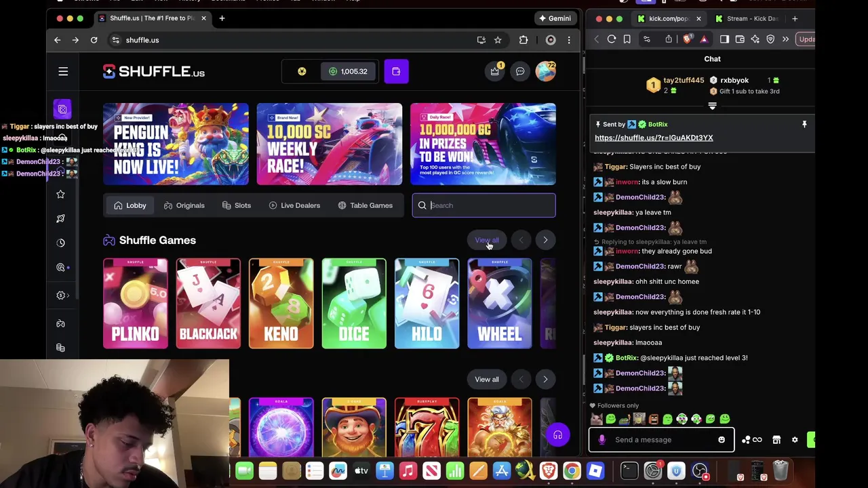
Task: Click the star favorites sidebar icon
Action: click(x=60, y=195)
